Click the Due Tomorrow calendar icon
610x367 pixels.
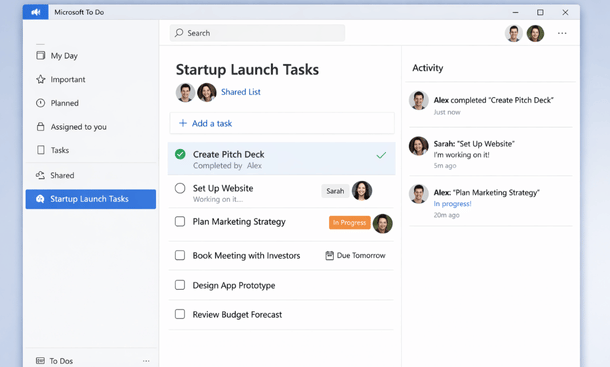330,256
